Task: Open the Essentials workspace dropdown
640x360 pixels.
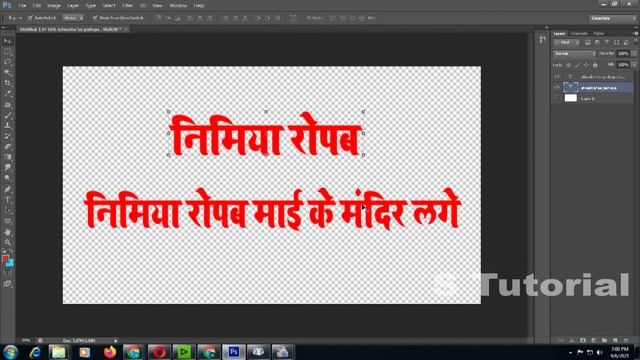Action: click(613, 18)
